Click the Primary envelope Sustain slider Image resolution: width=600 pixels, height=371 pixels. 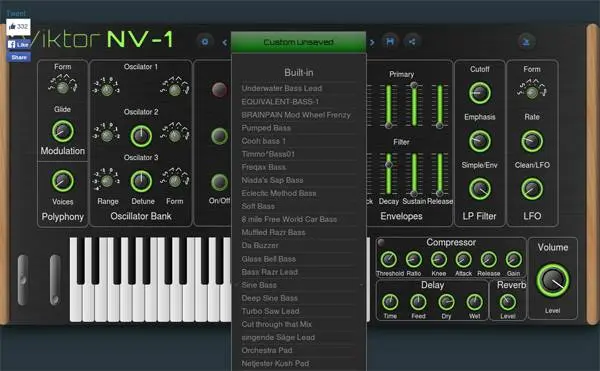coord(414,105)
